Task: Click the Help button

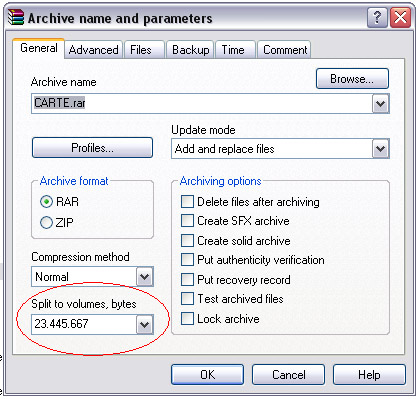Action: 369,375
